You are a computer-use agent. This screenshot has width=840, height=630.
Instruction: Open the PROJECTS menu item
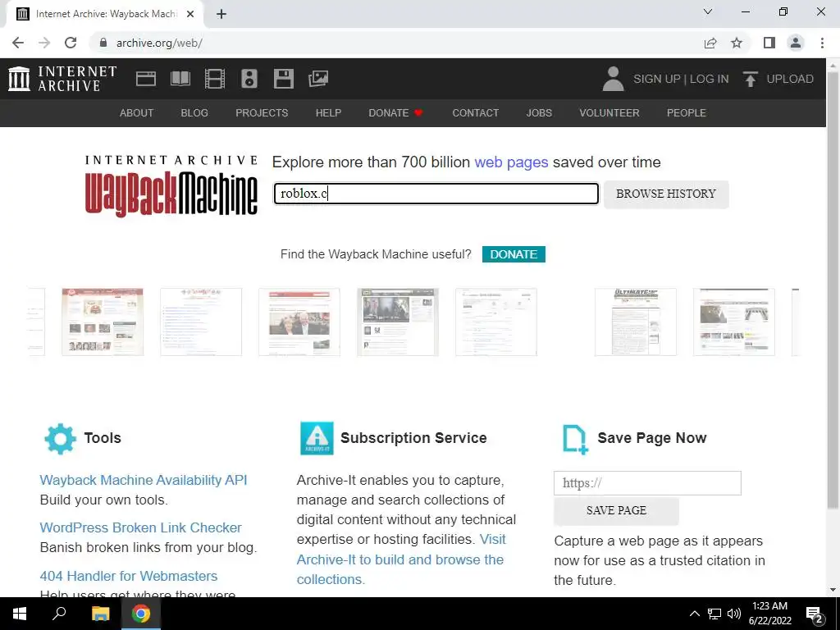(262, 113)
